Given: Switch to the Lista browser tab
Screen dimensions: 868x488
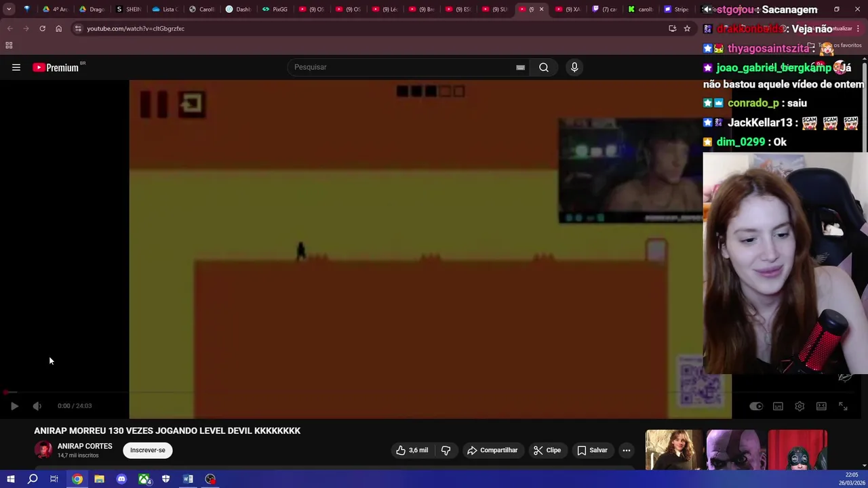Looking at the screenshot, I should coord(165,9).
